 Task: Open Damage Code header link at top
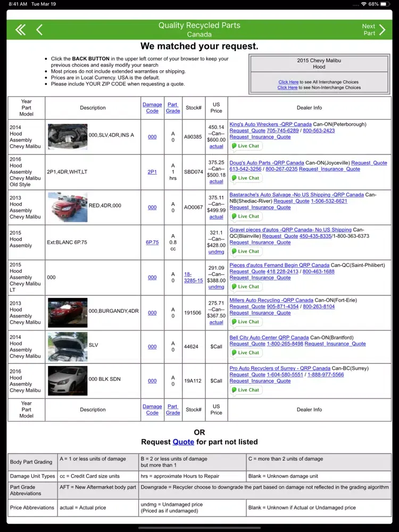152,107
